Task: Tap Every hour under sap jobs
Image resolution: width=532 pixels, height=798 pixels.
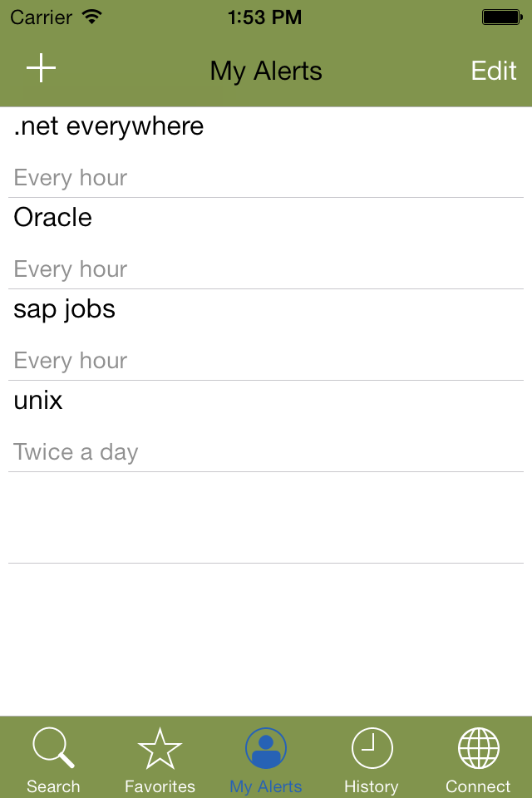Action: coord(71,361)
